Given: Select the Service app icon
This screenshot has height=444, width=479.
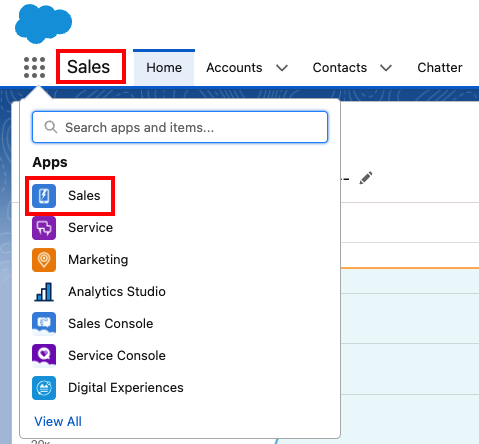Looking at the screenshot, I should (x=44, y=228).
